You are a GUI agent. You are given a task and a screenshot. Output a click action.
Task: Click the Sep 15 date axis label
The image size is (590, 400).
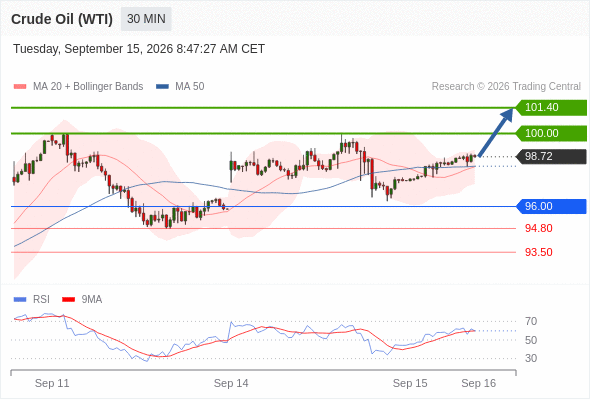pyautogui.click(x=410, y=383)
